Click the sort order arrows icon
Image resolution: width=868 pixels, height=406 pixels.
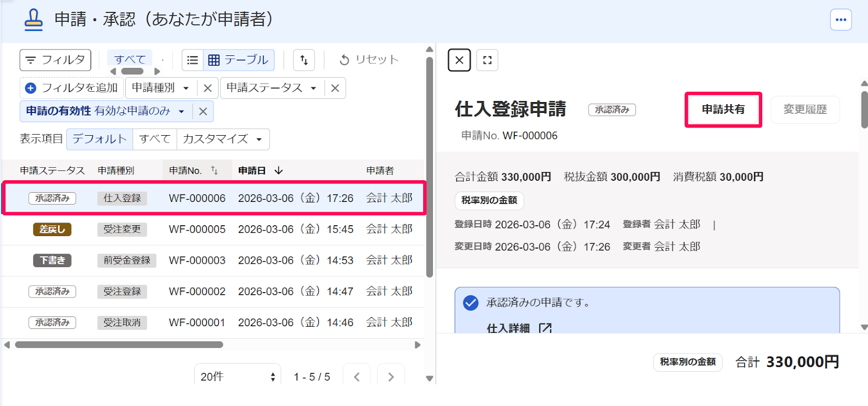click(304, 60)
